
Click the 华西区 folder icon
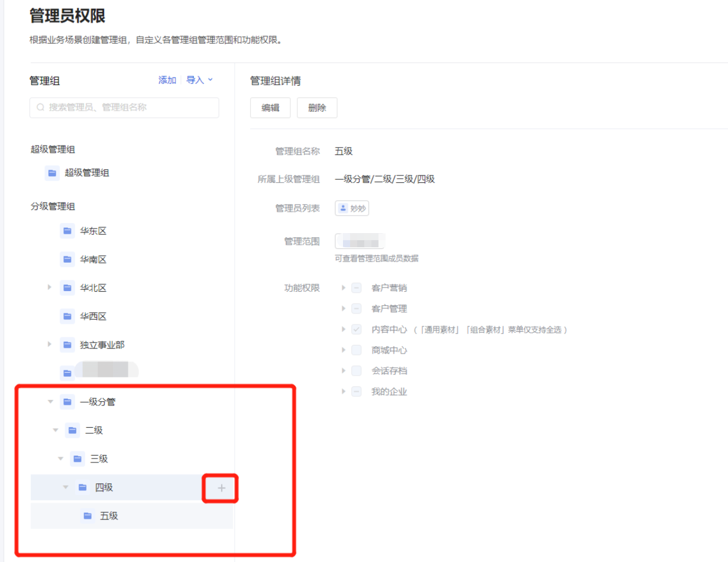point(67,316)
